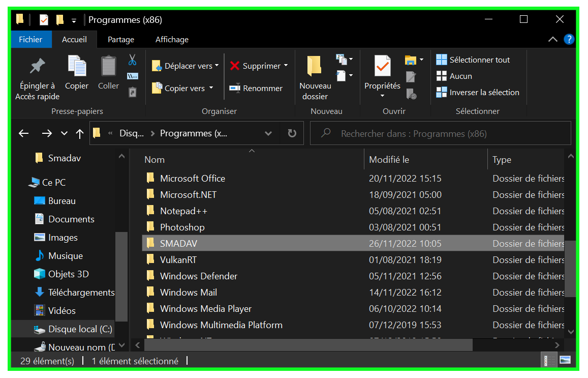Go back with the left arrow
This screenshot has height=378, width=588.
tap(23, 133)
